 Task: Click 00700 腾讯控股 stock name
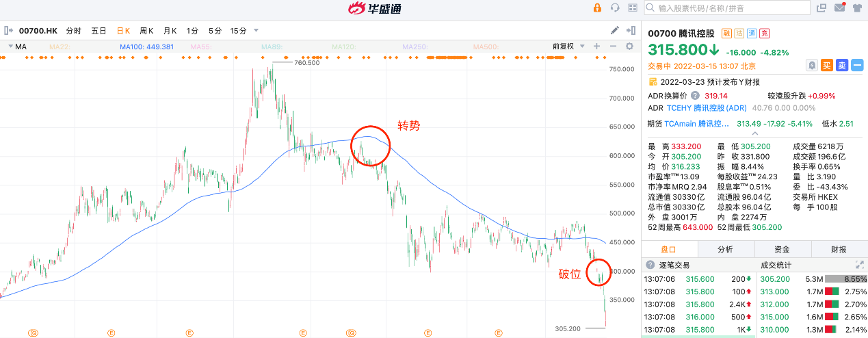(681, 33)
